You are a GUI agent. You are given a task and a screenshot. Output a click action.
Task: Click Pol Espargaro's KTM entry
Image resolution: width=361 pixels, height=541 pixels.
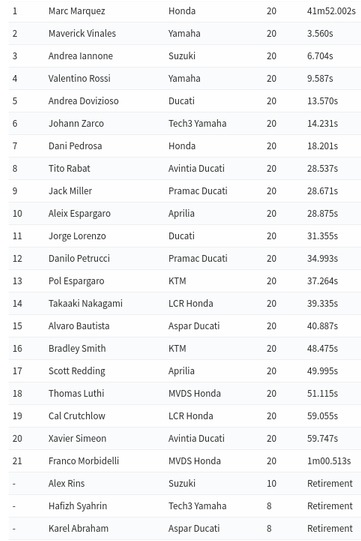point(177,281)
